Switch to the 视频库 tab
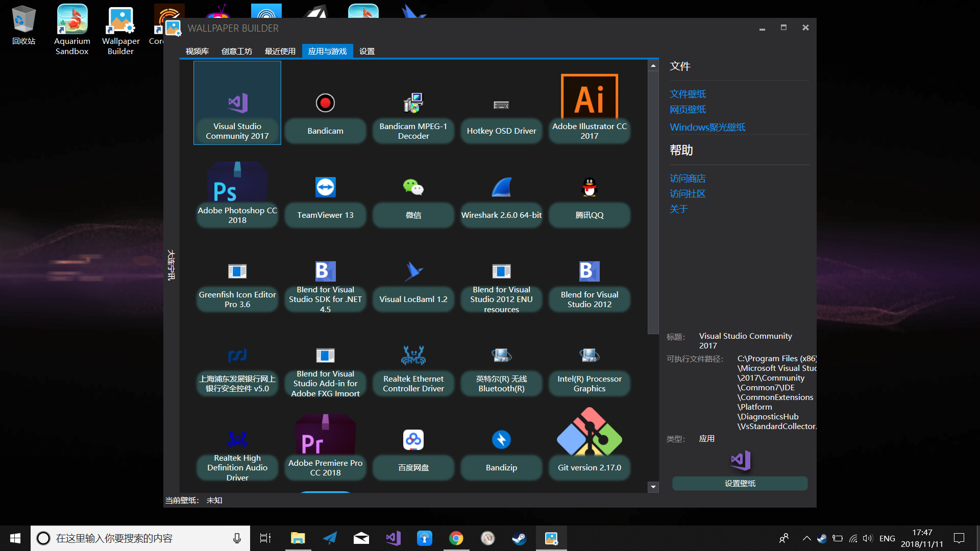This screenshot has height=551, width=980. 198,51
